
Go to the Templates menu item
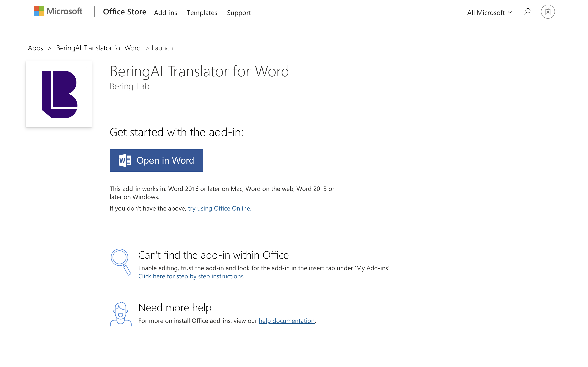(x=202, y=13)
